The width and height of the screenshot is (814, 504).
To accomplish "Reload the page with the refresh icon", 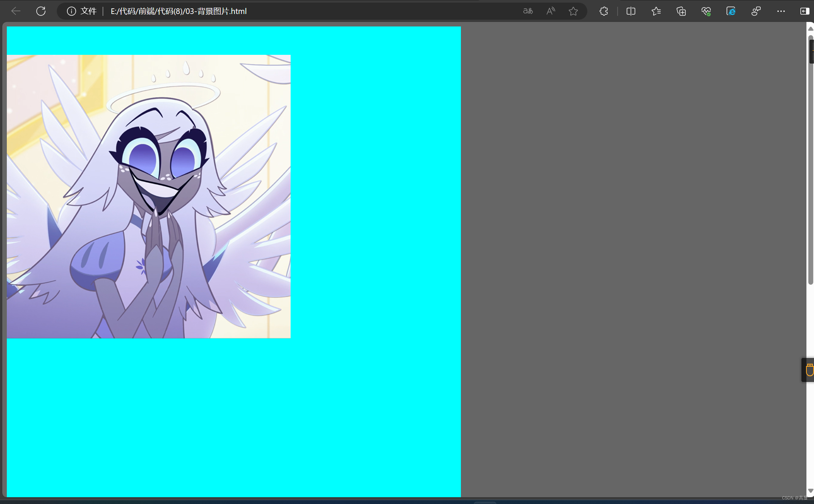I will click(x=41, y=11).
